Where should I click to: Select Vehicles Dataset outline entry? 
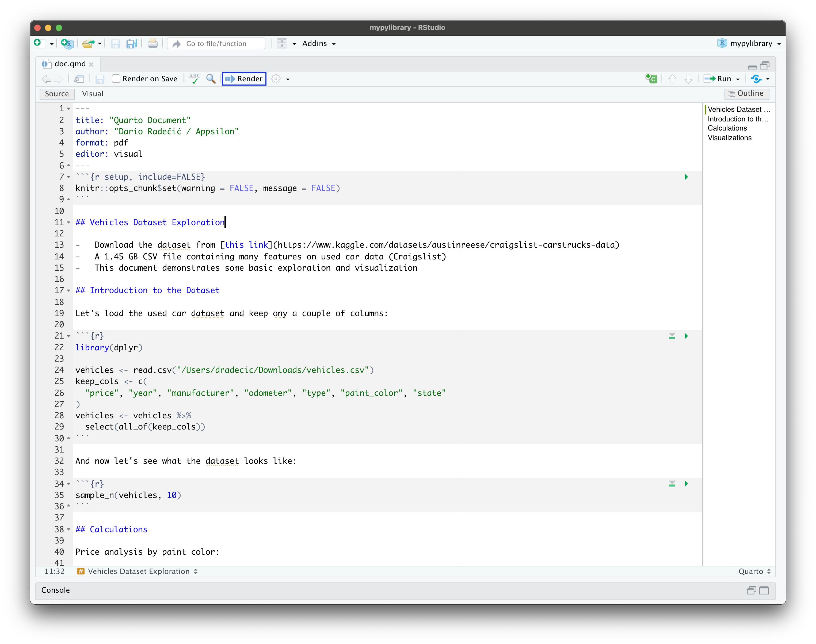pos(739,109)
